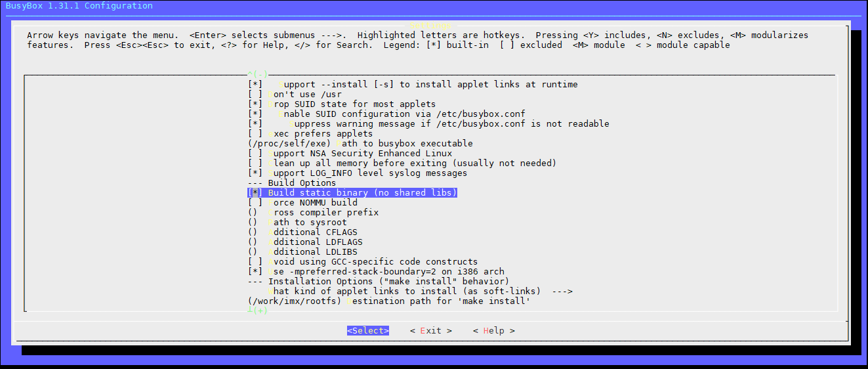868x369 pixels.
Task: Toggle Enable SUID configuration via /etc/busybox.conf
Action: (x=386, y=114)
